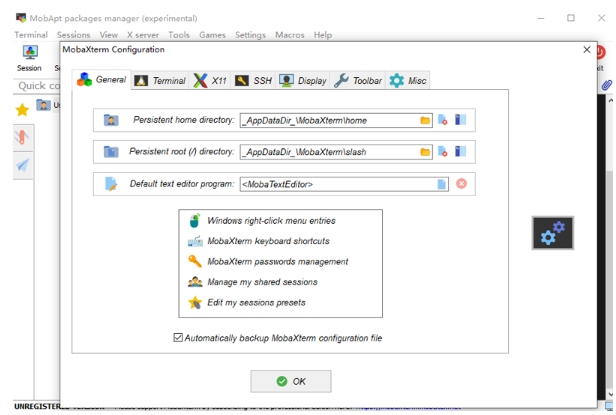Image resolution: width=616 pixels, height=415 pixels.
Task: Open the Help menu in main window
Action: (323, 35)
